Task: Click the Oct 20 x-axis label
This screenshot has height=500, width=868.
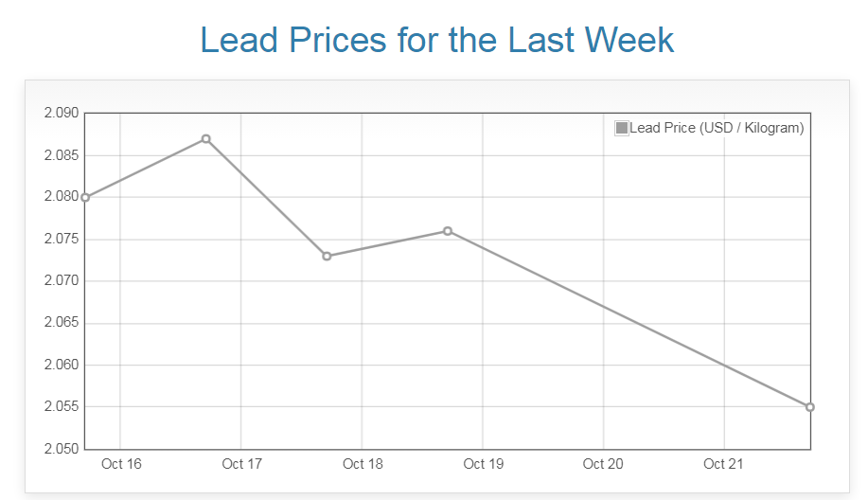Action: point(604,464)
